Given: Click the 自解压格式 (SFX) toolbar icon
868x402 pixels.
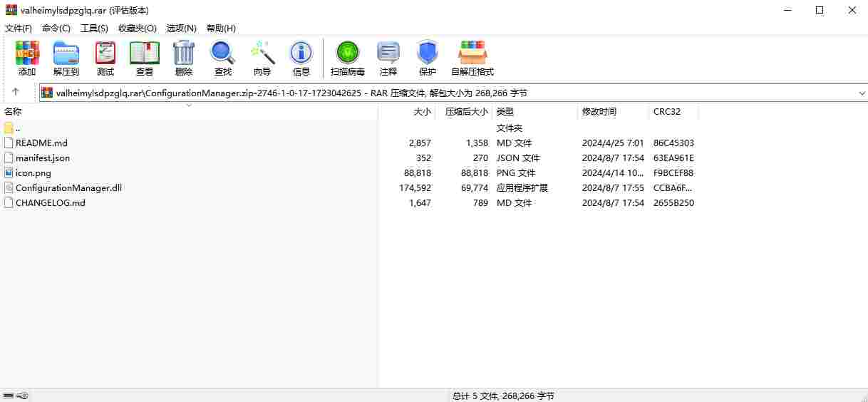Looking at the screenshot, I should pos(472,53).
